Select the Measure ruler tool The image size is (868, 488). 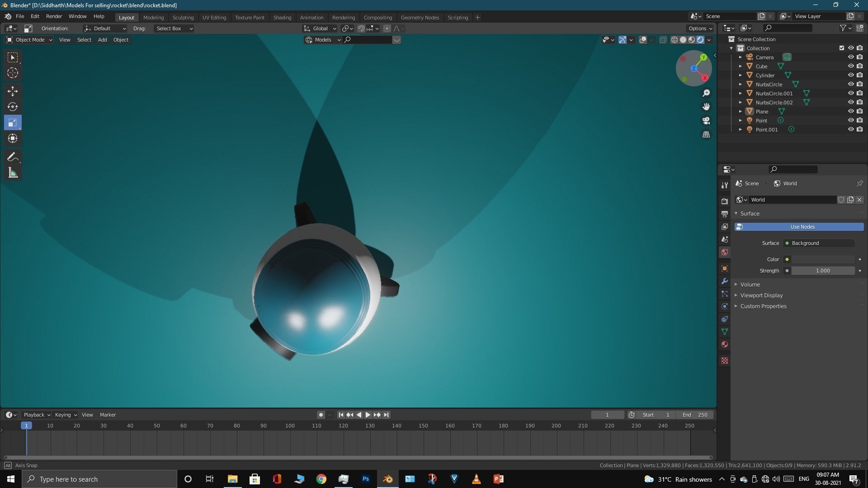point(13,173)
